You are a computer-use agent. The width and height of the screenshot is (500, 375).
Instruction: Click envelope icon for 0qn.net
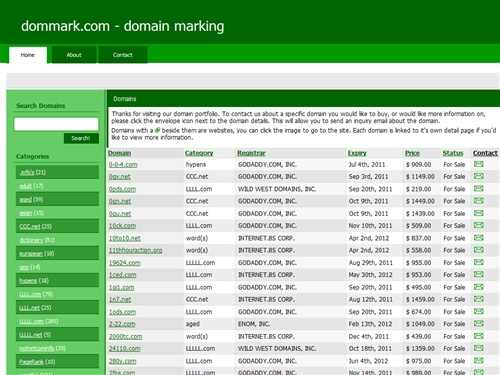[x=479, y=201]
